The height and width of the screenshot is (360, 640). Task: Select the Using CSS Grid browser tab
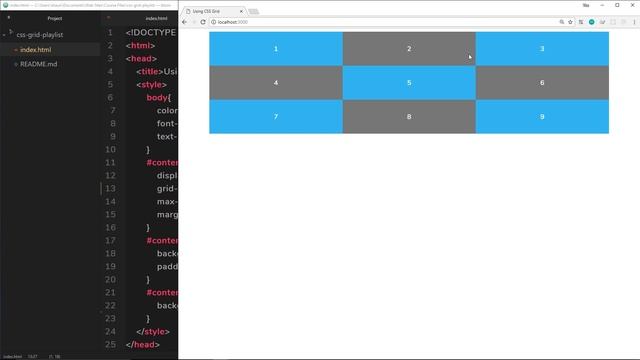pos(213,11)
